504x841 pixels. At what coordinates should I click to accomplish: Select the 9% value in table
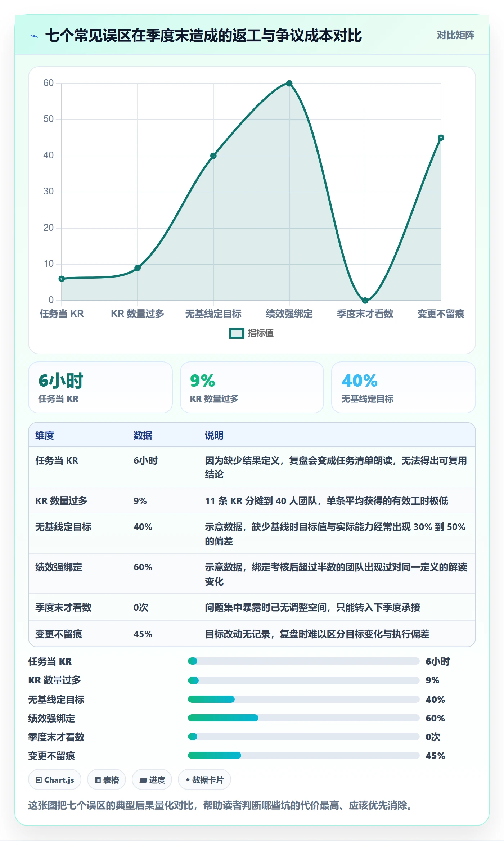click(140, 501)
